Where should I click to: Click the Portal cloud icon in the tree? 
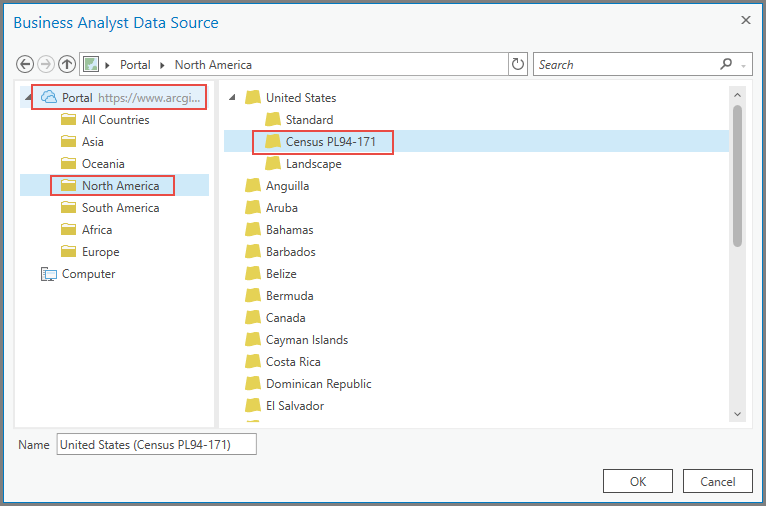48,98
